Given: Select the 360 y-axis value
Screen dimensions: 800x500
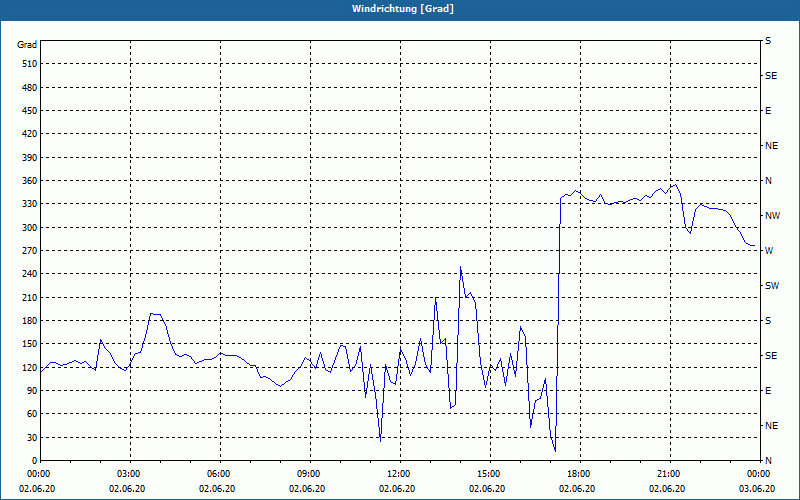Looking at the screenshot, I should (30, 181).
